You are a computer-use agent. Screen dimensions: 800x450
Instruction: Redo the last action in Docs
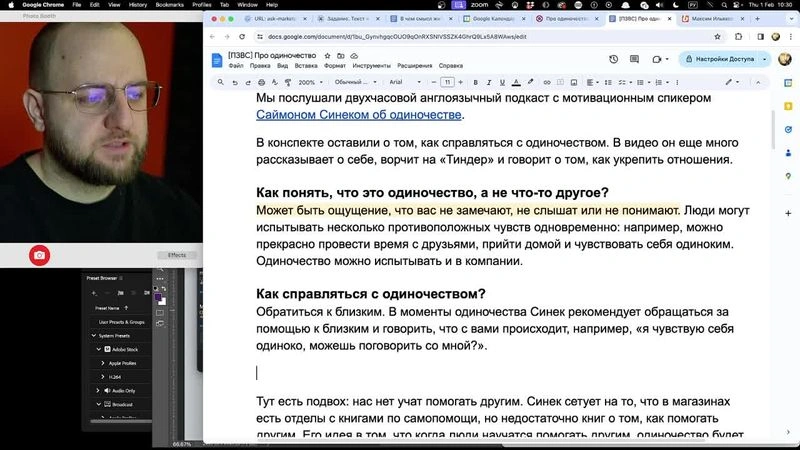(248, 82)
